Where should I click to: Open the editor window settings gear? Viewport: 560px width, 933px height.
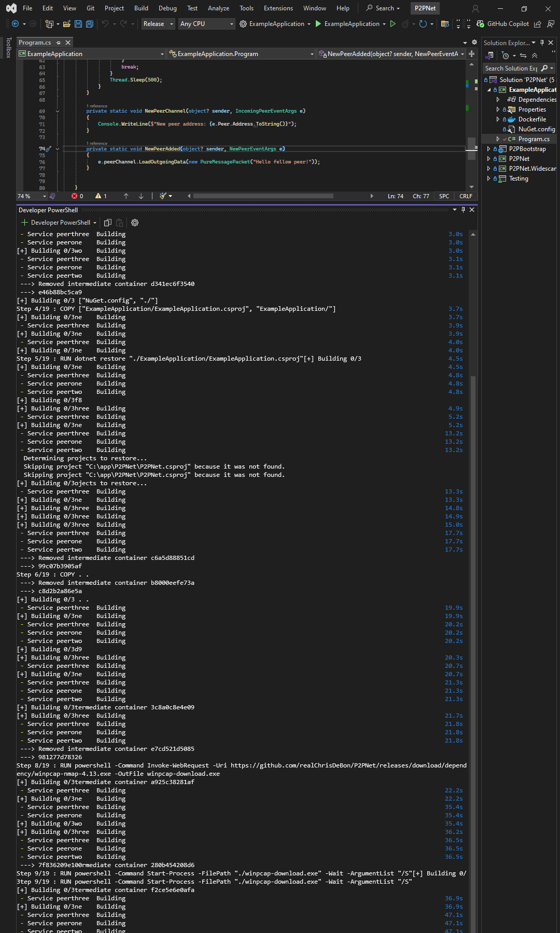tap(474, 43)
